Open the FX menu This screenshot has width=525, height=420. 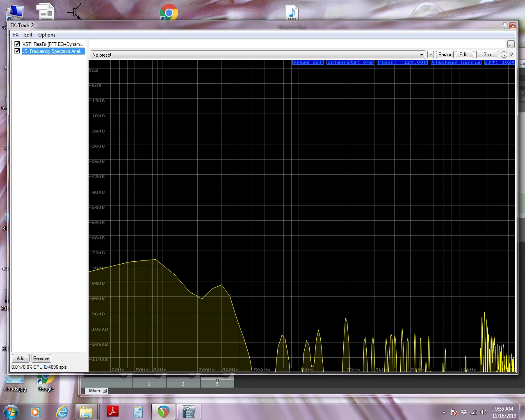pos(16,35)
